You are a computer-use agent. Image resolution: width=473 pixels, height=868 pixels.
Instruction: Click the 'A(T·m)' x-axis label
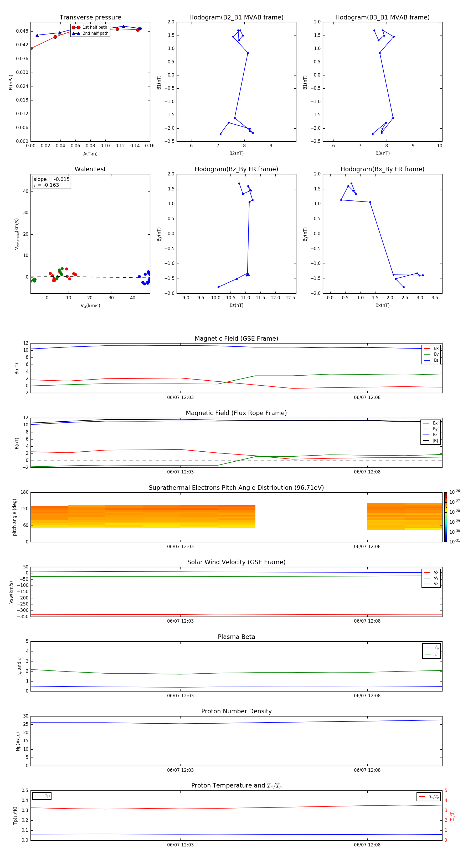pyautogui.click(x=90, y=154)
